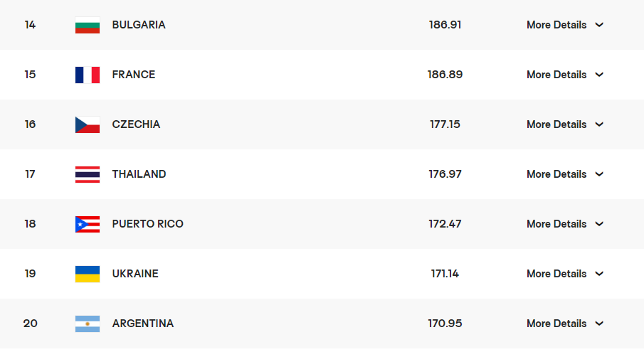644x352 pixels.
Task: Click Ukraine's points value 171.14
Action: click(x=445, y=274)
